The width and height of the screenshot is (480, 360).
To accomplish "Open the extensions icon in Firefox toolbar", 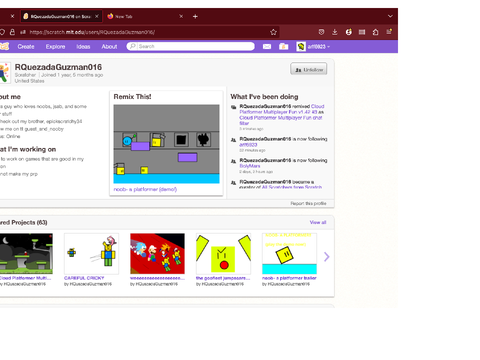I will (375, 32).
